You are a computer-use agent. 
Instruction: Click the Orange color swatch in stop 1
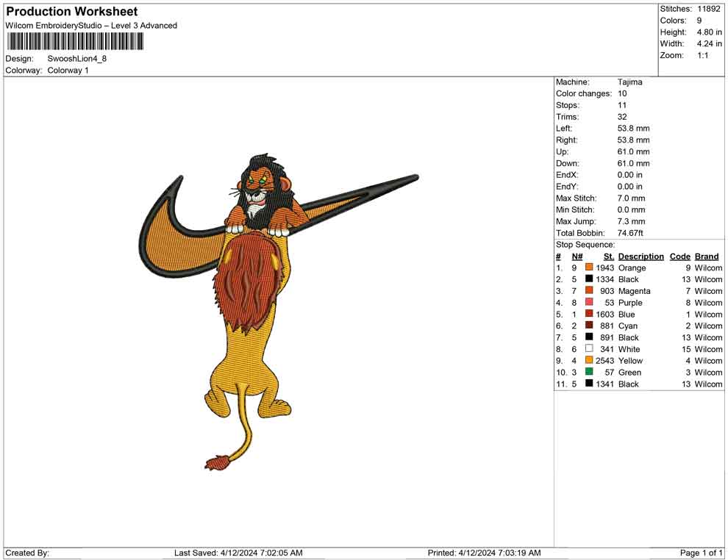[x=589, y=268]
